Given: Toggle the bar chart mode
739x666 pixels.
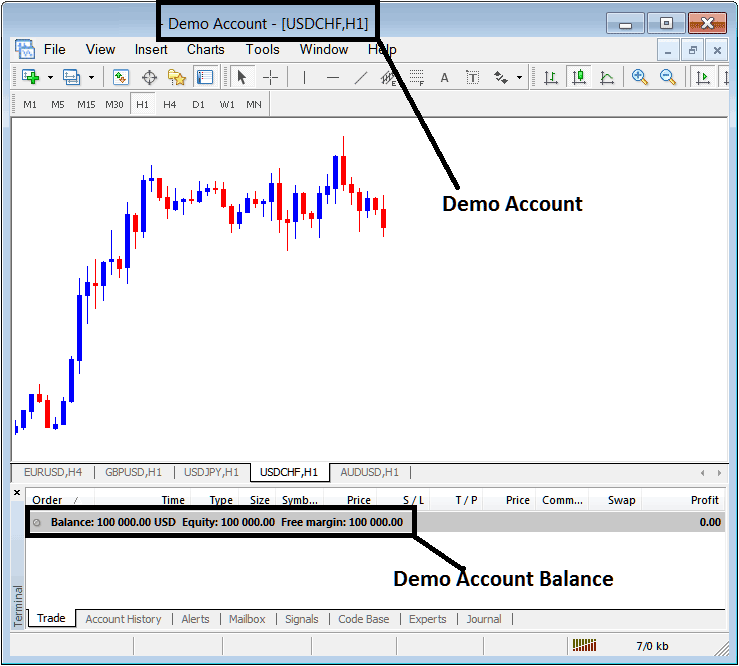Looking at the screenshot, I should pos(551,77).
